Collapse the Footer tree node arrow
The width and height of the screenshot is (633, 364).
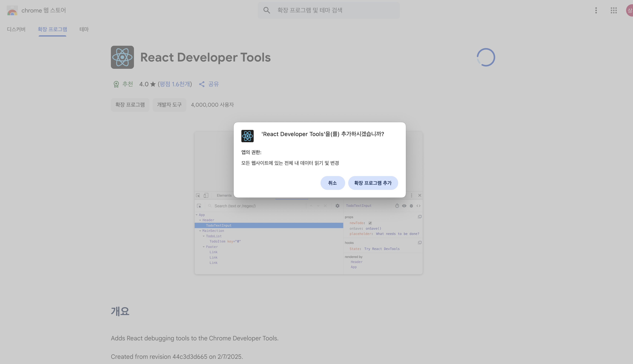pyautogui.click(x=204, y=247)
